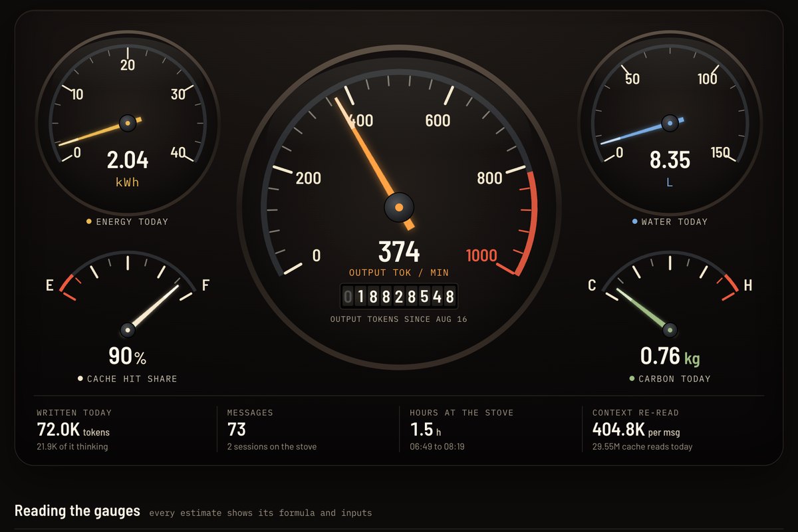Click the 150 mark on water gauge
The height and width of the screenshot is (532, 798).
pyautogui.click(x=720, y=153)
